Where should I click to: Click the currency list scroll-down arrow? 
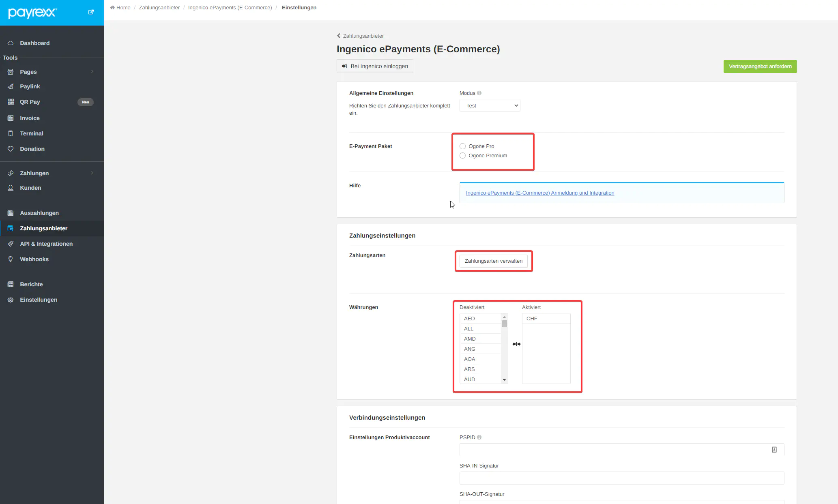tap(504, 380)
